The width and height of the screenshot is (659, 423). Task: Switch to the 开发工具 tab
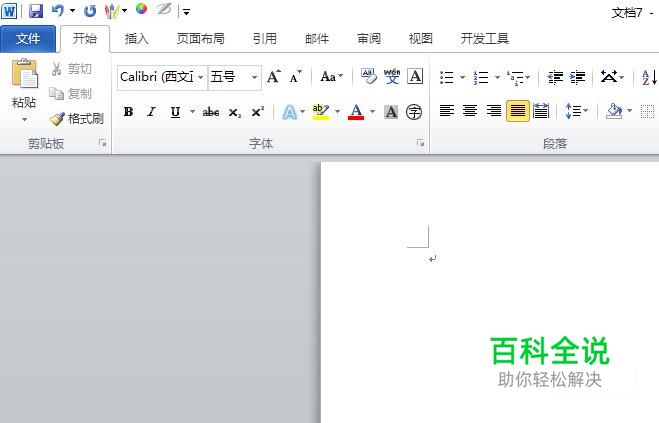[485, 39]
